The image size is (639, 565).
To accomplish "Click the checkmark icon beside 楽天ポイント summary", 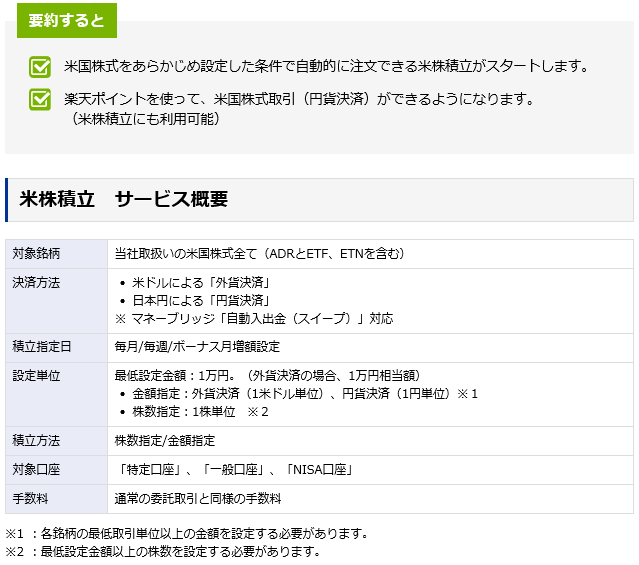I will click(40, 100).
